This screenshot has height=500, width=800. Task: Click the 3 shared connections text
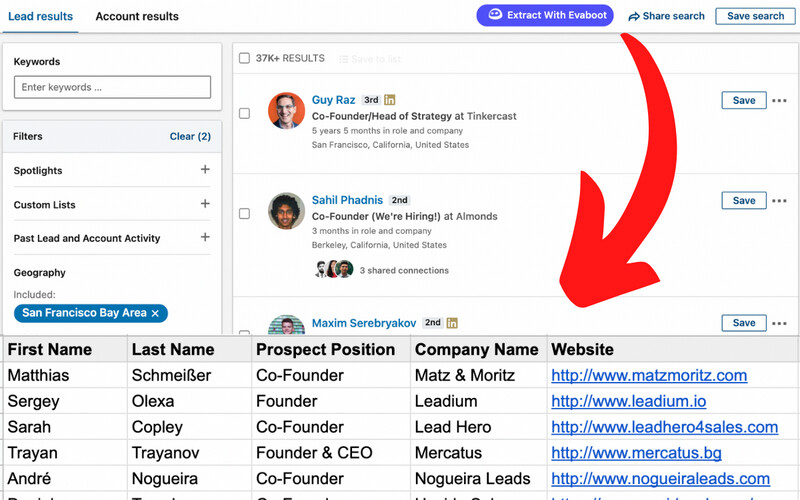click(404, 270)
